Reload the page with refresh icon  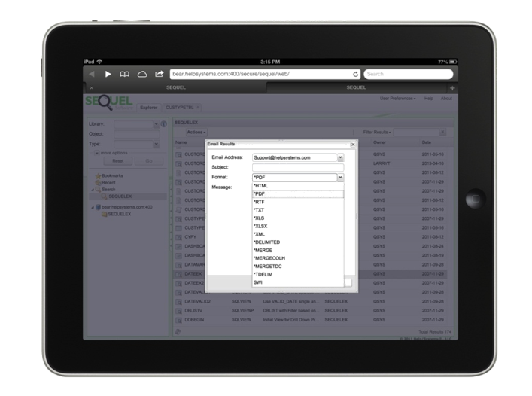pos(355,74)
